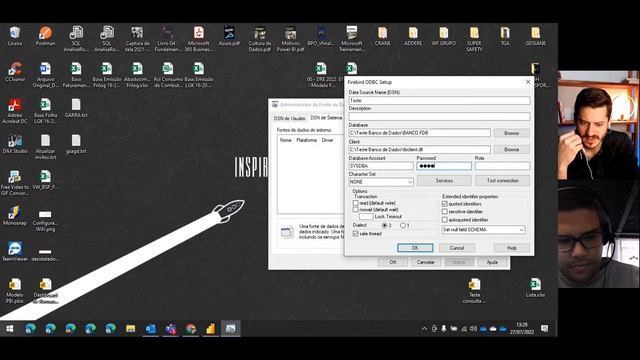Select the Rel Consumo de Combust file
This screenshot has height=360, width=640.
click(168, 75)
